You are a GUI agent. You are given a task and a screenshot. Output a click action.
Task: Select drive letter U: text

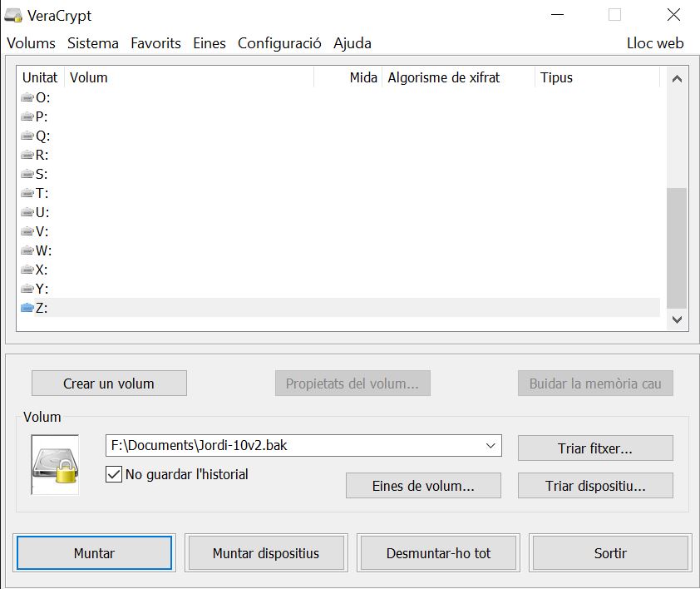point(42,213)
